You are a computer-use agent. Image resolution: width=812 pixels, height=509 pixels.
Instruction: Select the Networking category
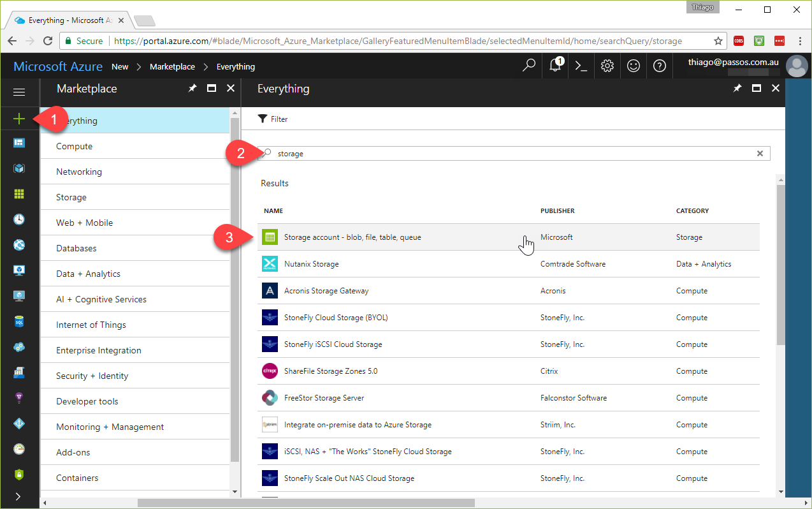(135, 172)
